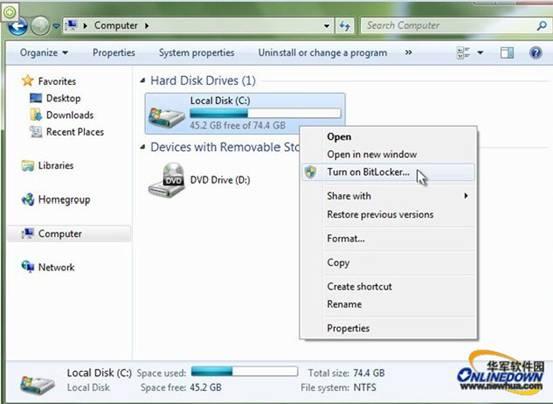Click the Hard Disk Drives (1) group header
Image resolution: width=553 pixels, height=404 pixels.
[x=203, y=81]
